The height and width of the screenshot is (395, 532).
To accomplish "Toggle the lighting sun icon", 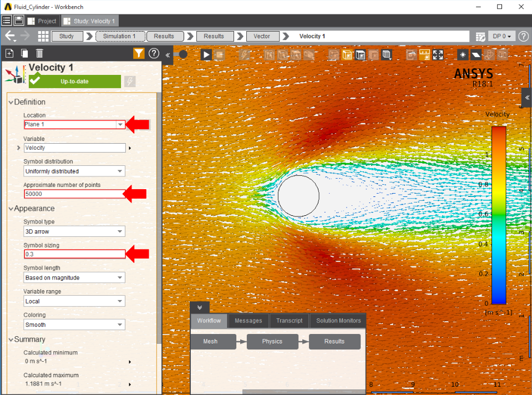I will [463, 54].
